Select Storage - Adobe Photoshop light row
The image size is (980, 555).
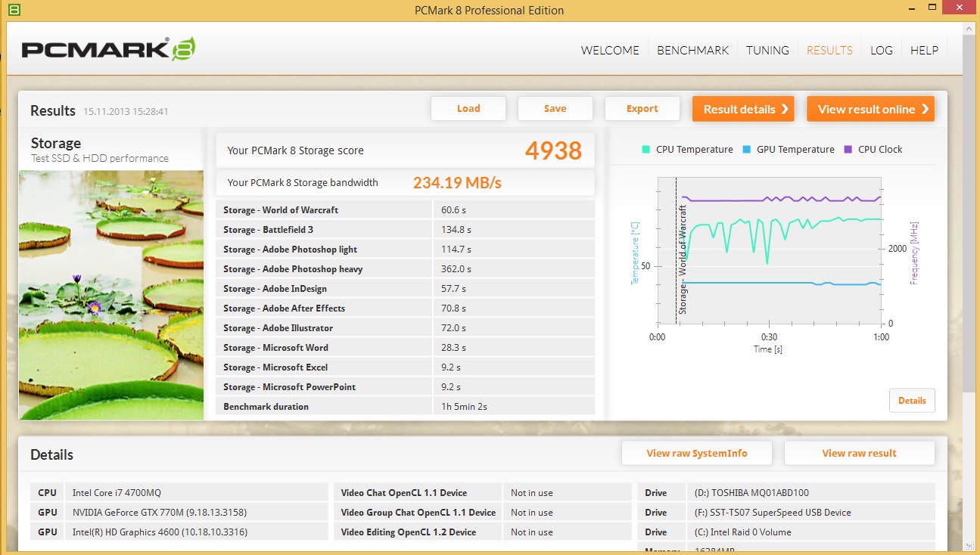(x=405, y=249)
